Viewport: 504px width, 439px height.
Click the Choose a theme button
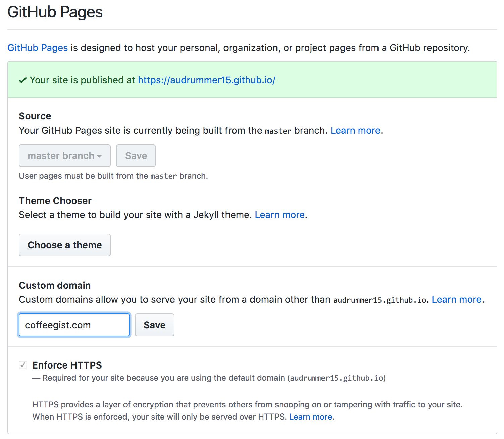point(65,245)
